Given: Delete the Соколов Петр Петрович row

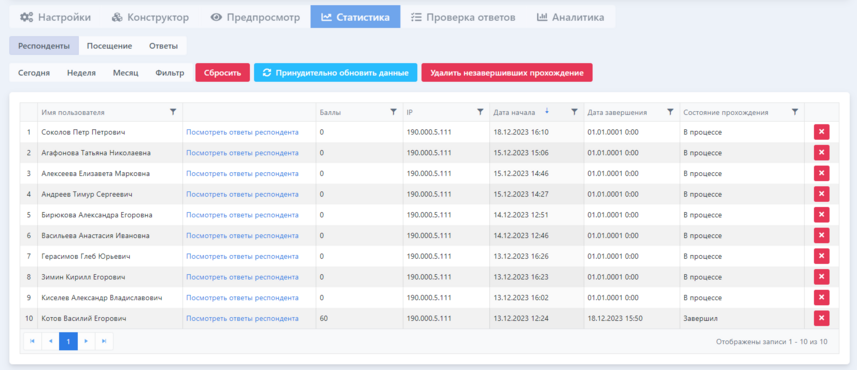Looking at the screenshot, I should (x=821, y=132).
